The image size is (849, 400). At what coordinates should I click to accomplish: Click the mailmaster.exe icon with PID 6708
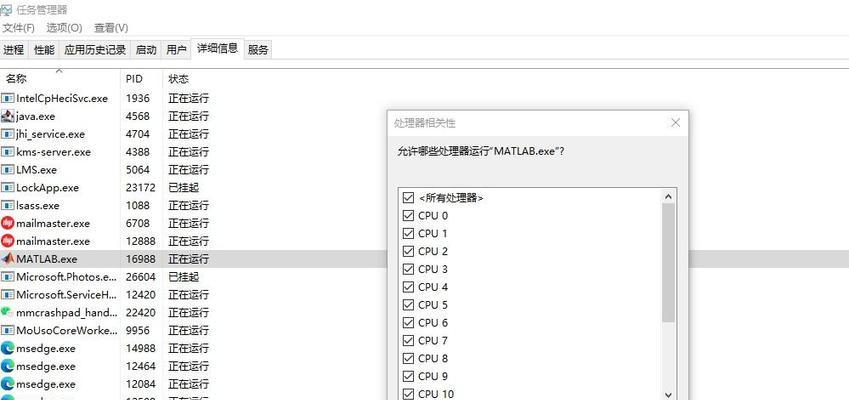(x=8, y=224)
